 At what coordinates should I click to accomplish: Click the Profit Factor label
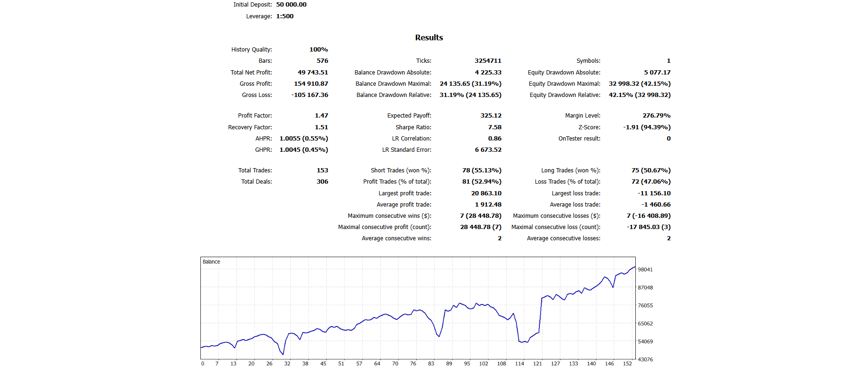click(x=255, y=116)
